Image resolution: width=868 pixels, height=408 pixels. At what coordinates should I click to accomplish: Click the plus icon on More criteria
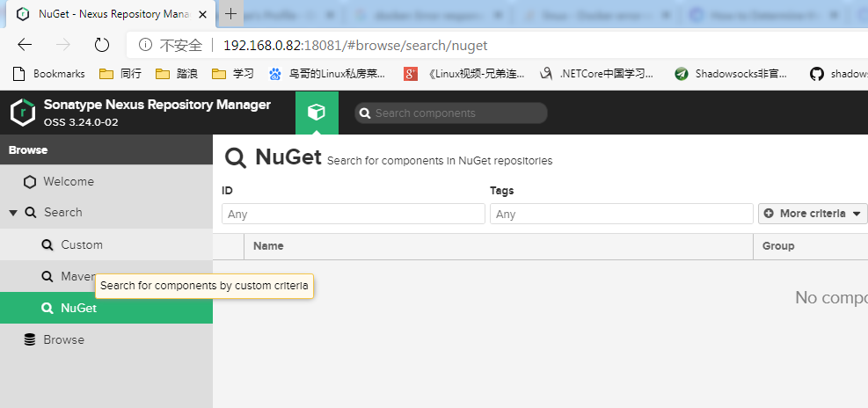pyautogui.click(x=769, y=214)
